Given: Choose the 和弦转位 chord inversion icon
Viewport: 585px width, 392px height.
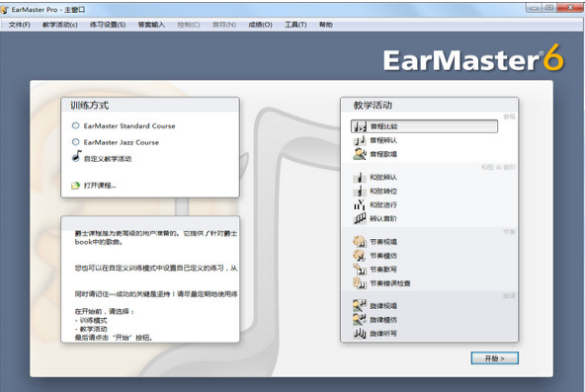Looking at the screenshot, I should pos(360,192).
